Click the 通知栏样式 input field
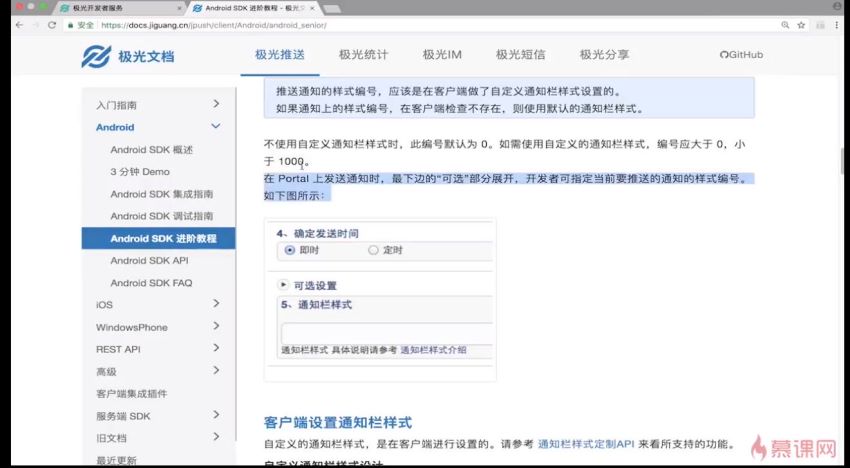The image size is (850, 468). pyautogui.click(x=385, y=332)
